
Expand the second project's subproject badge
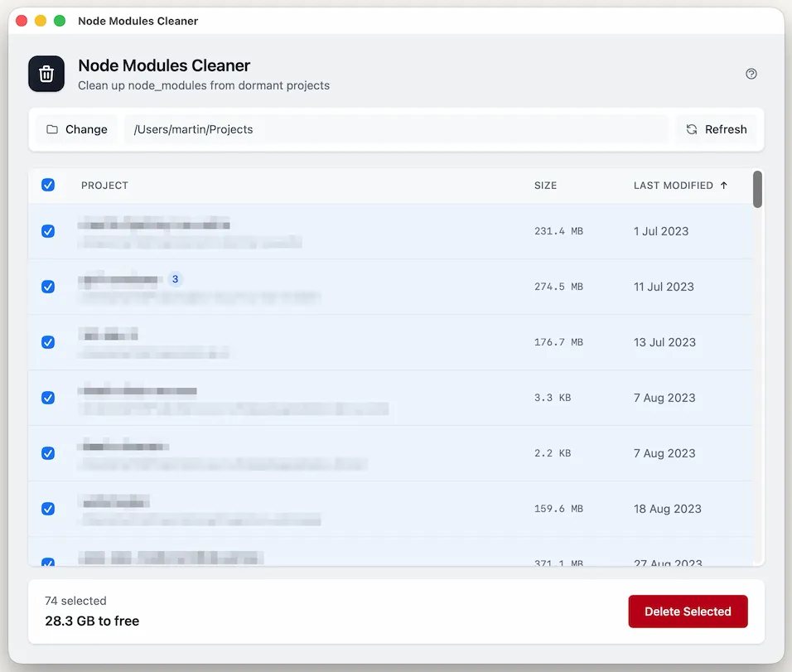[175, 279]
